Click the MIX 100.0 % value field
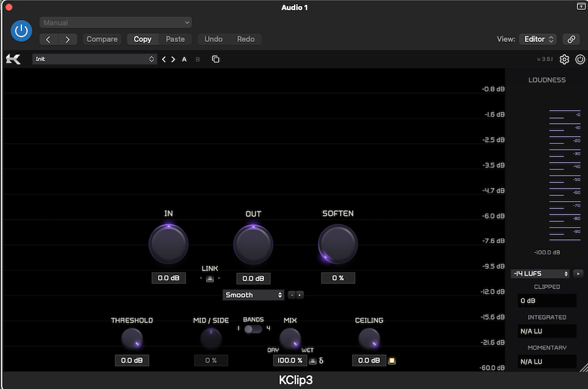The height and width of the screenshot is (389, 588). coord(290,360)
